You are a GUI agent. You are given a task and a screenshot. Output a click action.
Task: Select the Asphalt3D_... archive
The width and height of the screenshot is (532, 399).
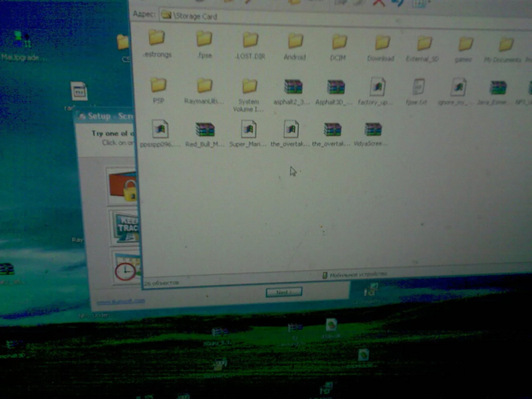[335, 92]
